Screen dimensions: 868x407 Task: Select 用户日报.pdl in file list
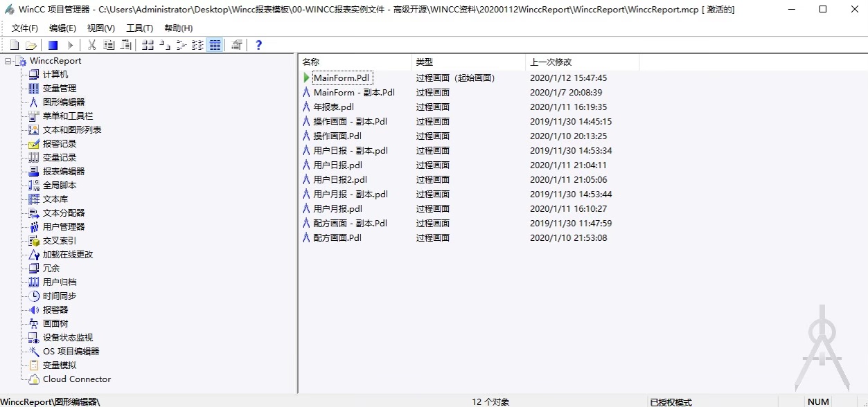point(338,165)
